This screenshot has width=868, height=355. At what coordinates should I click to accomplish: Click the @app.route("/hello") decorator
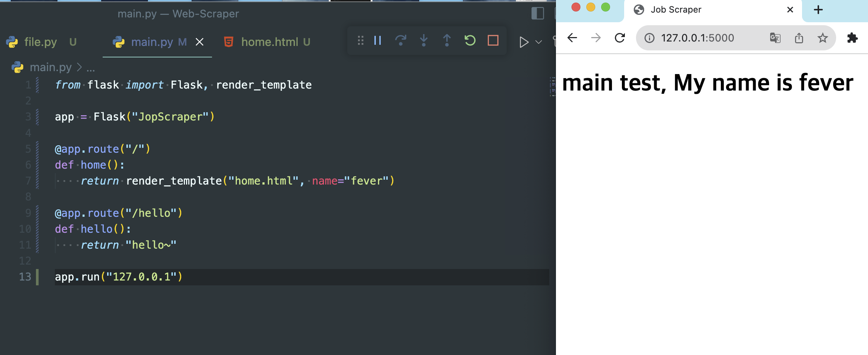tap(119, 213)
